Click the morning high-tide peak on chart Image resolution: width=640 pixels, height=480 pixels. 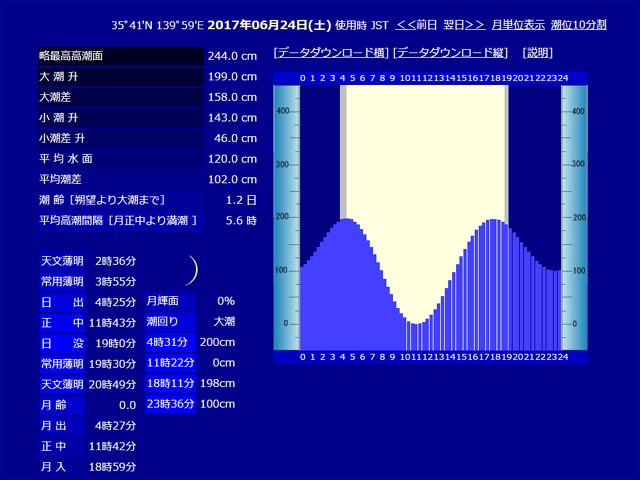(x=347, y=219)
